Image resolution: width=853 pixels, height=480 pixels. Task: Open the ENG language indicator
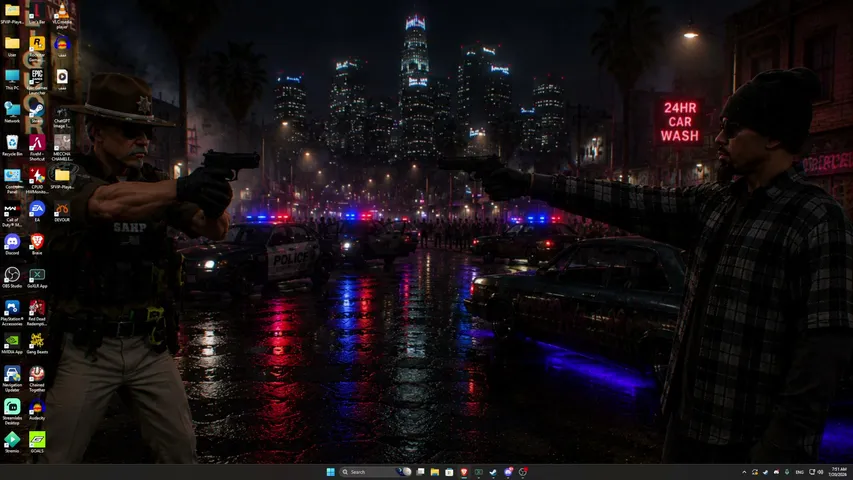point(799,472)
